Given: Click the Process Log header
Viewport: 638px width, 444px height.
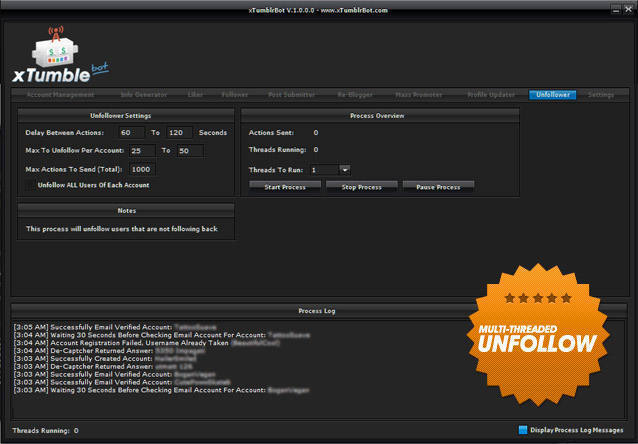Looking at the screenshot, I should [x=317, y=311].
